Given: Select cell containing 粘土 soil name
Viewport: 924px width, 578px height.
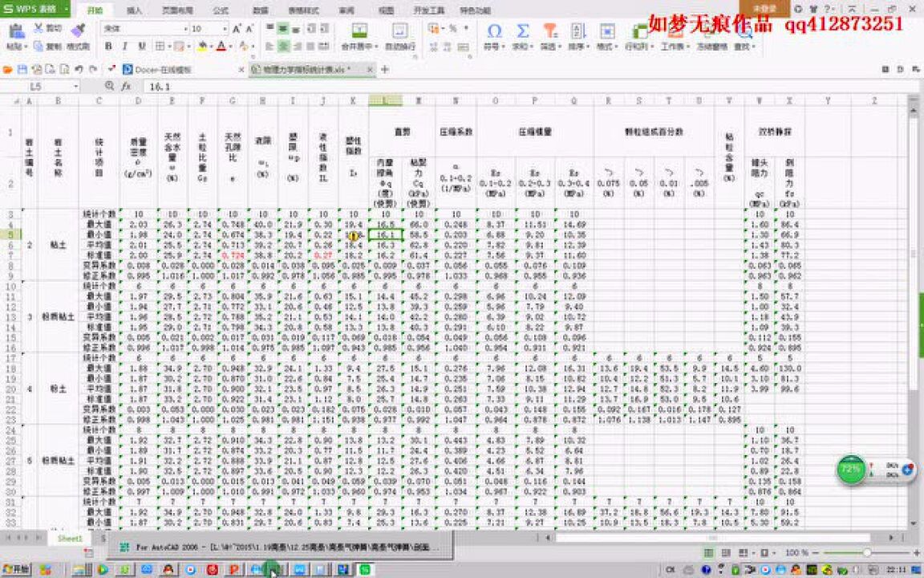Looking at the screenshot, I should coord(58,245).
